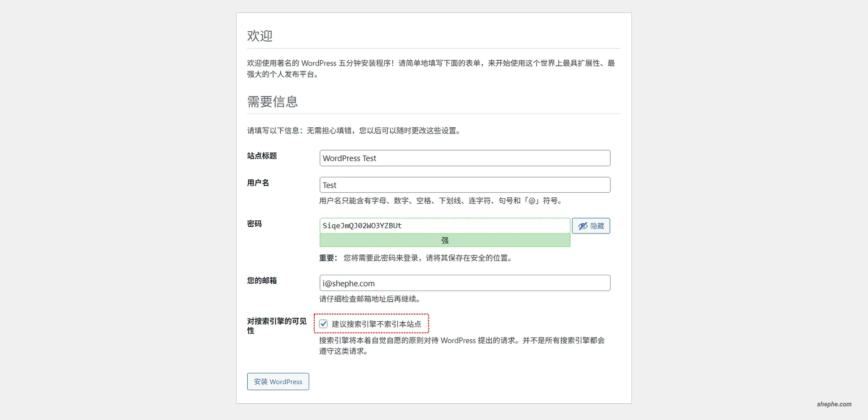Select the site title input showing WordPress Test
The height and width of the screenshot is (420, 868).
(465, 158)
